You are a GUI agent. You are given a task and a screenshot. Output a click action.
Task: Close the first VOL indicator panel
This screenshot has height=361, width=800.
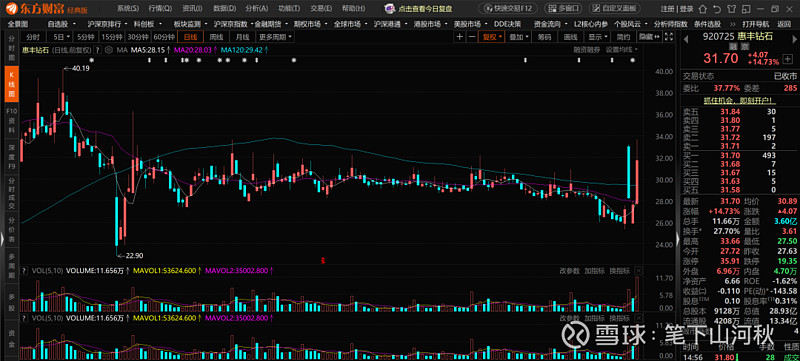click(639, 270)
